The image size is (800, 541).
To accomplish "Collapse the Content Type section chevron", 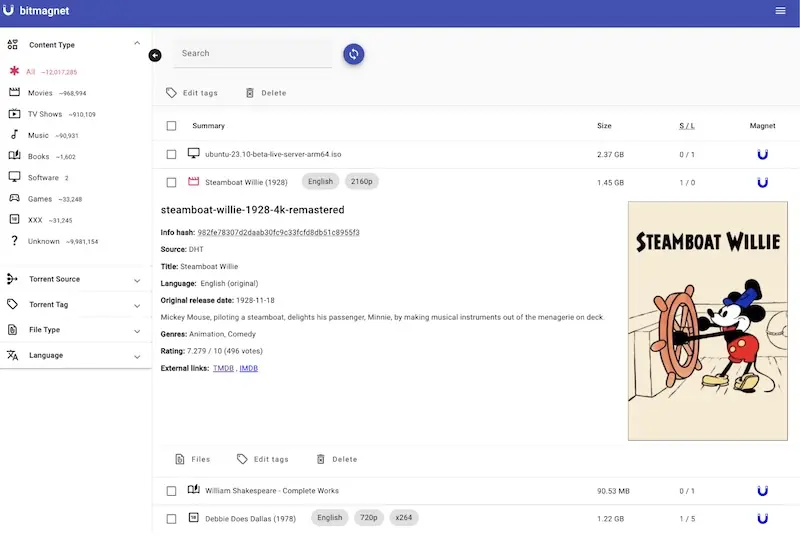I will (137, 43).
